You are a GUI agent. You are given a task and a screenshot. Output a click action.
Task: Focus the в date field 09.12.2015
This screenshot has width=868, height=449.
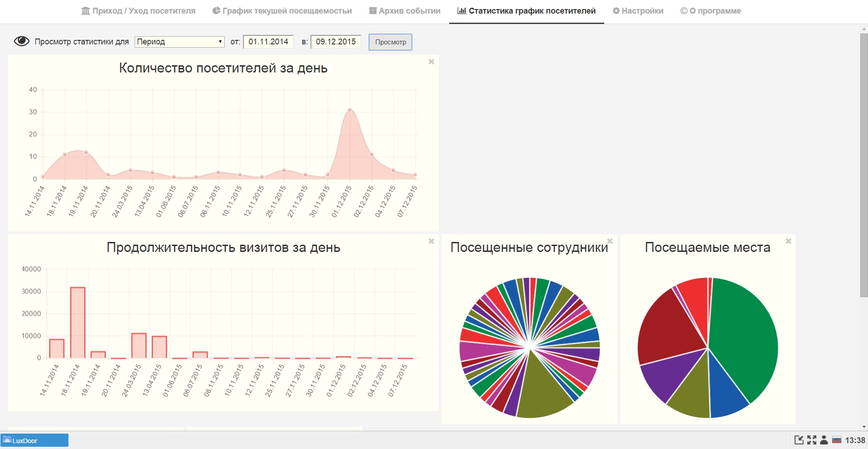coord(336,42)
